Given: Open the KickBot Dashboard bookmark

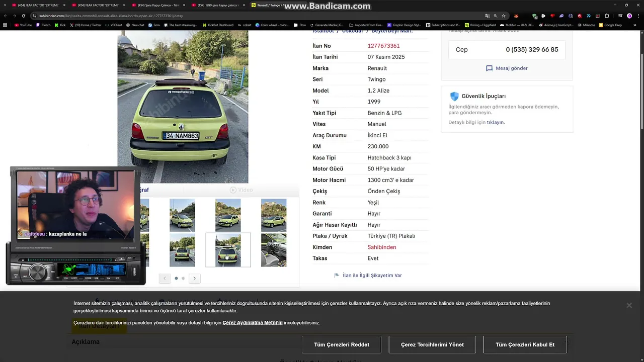Looking at the screenshot, I should tap(218, 25).
